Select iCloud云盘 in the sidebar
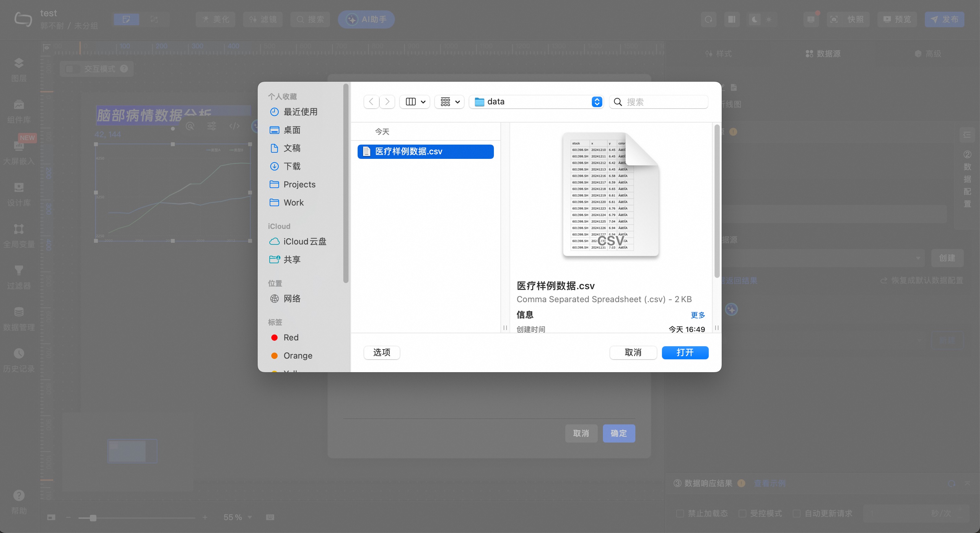Image resolution: width=980 pixels, height=533 pixels. (x=304, y=242)
